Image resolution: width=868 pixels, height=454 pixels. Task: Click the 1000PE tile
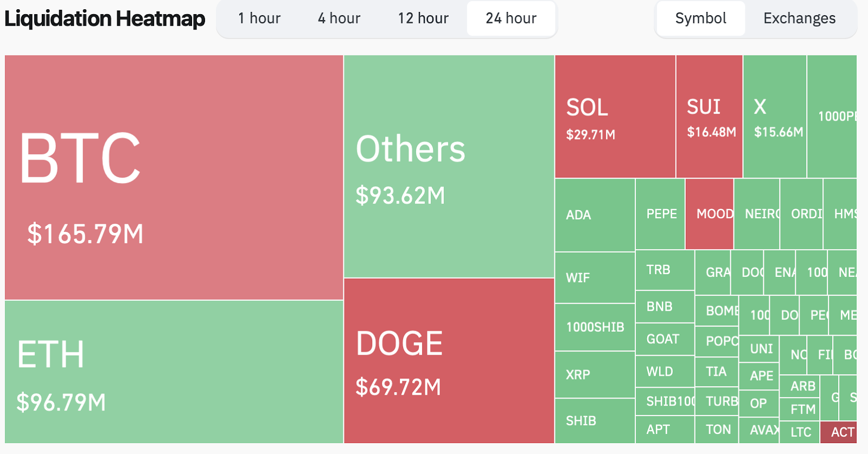832,116
